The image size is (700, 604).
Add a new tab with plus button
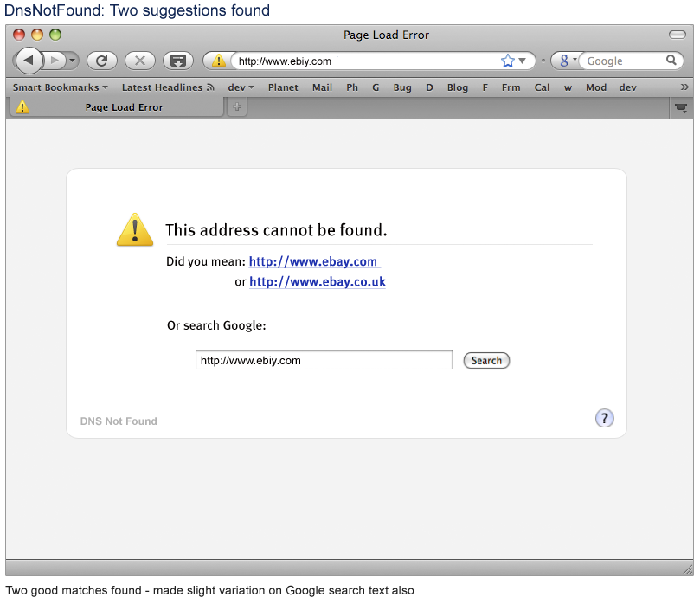(236, 107)
